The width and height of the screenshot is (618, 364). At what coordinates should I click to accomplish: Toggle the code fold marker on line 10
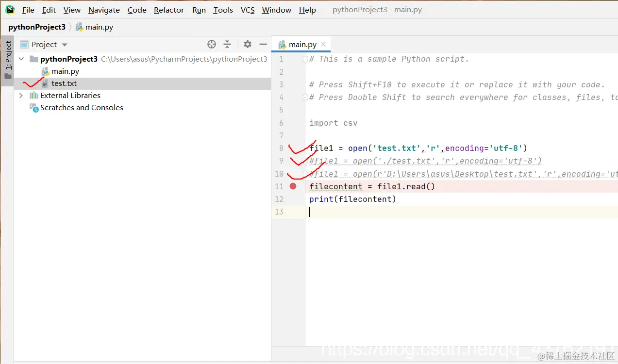[x=305, y=174]
